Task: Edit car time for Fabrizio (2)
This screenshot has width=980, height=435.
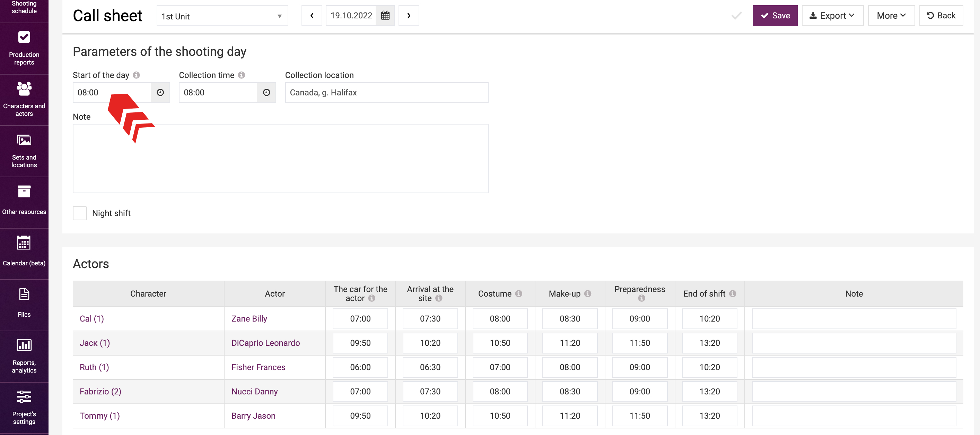Action: point(360,392)
